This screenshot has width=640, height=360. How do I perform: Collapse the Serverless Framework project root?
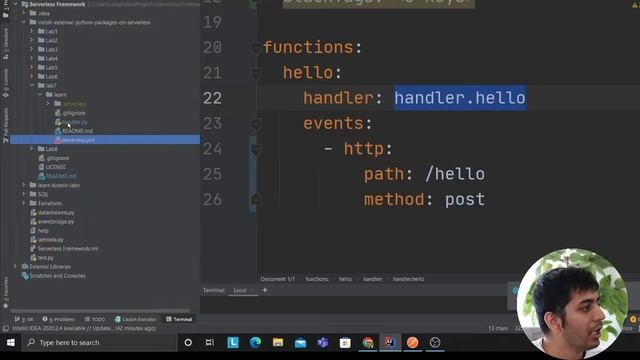(x=15, y=4)
